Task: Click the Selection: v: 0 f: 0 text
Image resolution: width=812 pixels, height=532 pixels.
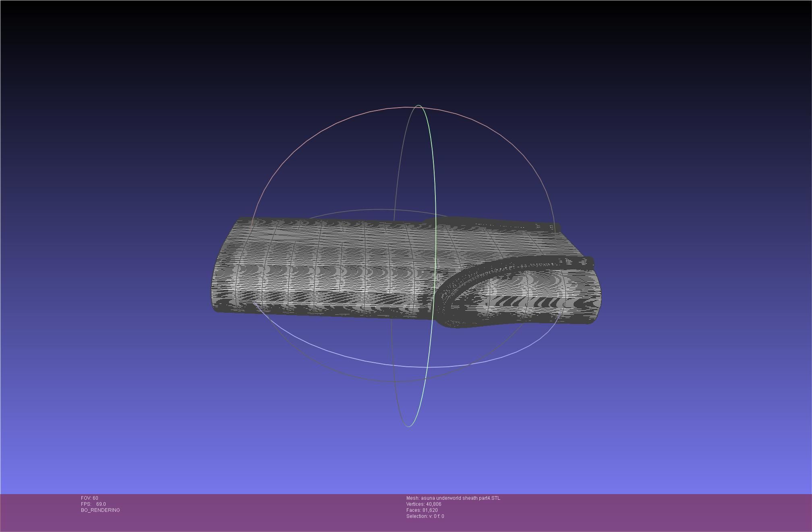Action: 425,516
